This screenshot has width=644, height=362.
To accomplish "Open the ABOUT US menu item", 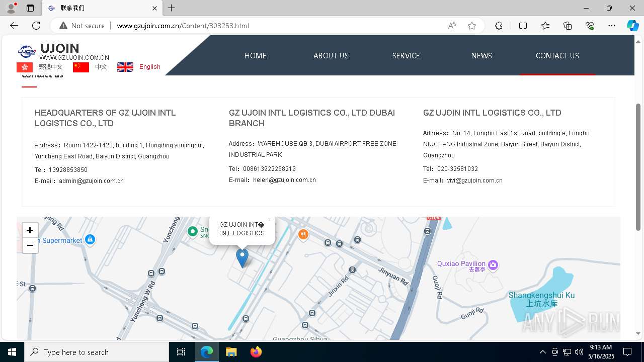I will pyautogui.click(x=331, y=56).
